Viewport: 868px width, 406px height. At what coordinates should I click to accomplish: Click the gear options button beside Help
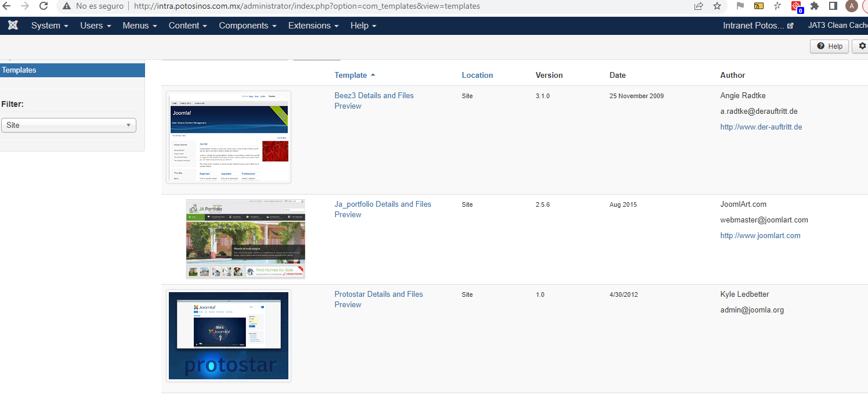pyautogui.click(x=861, y=46)
